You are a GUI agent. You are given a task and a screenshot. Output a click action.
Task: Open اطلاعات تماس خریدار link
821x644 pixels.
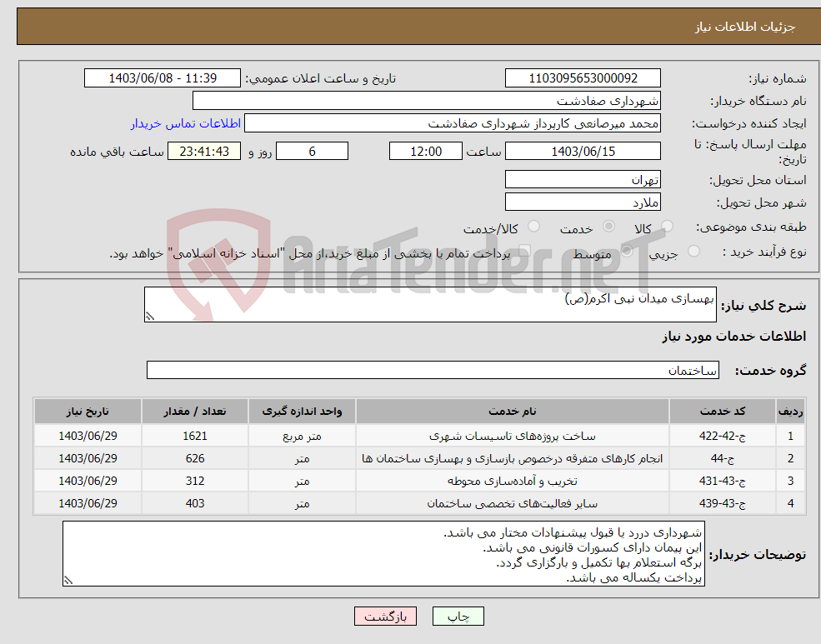186,123
